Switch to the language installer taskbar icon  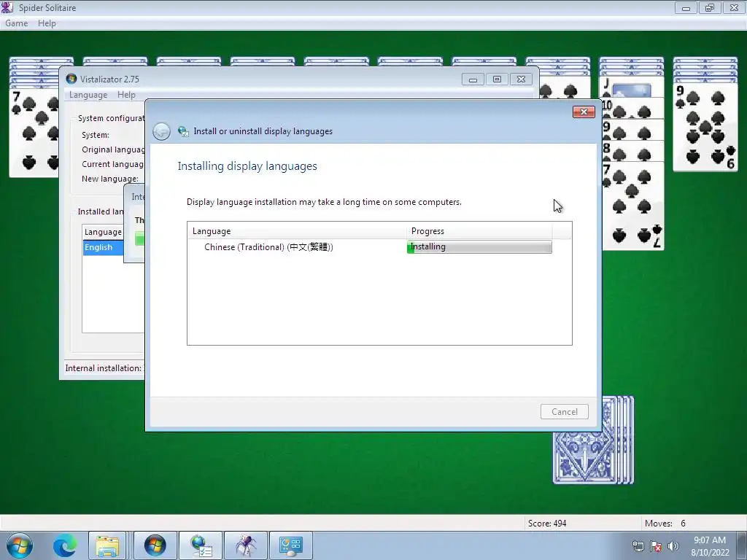201,545
